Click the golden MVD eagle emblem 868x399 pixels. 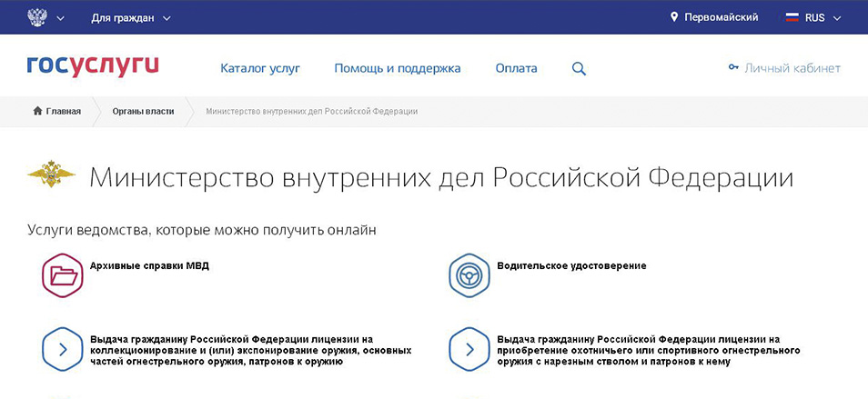tap(51, 174)
